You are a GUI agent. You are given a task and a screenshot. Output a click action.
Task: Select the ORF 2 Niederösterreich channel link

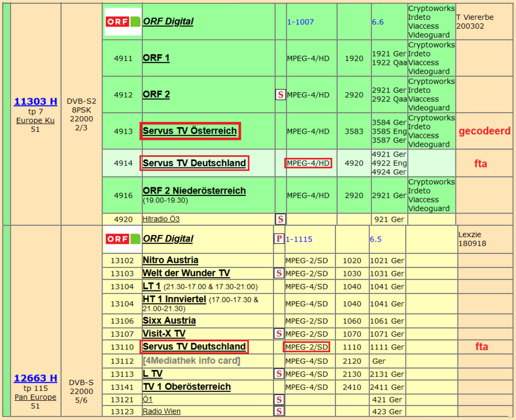click(x=194, y=191)
